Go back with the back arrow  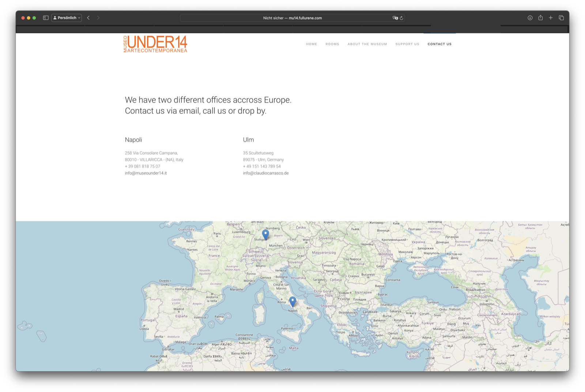88,18
